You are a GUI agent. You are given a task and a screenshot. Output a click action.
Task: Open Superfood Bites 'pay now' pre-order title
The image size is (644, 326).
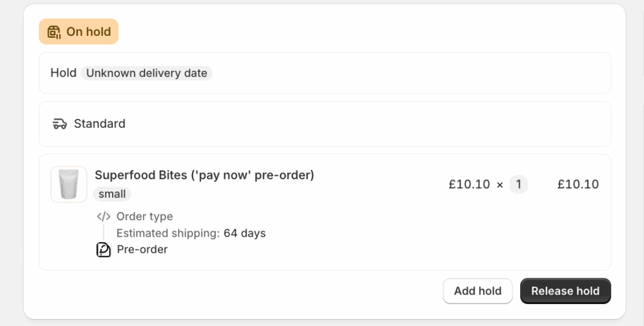(204, 175)
